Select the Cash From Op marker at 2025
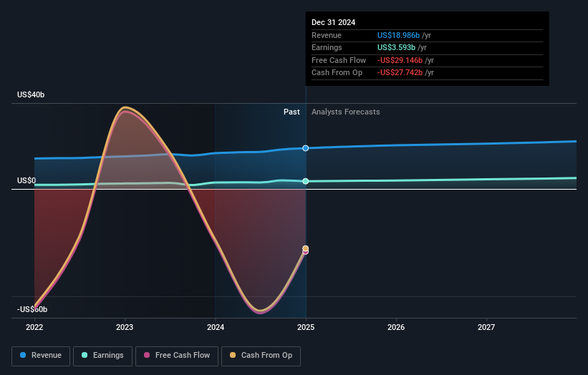Image resolution: width=588 pixels, height=375 pixels. (x=306, y=248)
